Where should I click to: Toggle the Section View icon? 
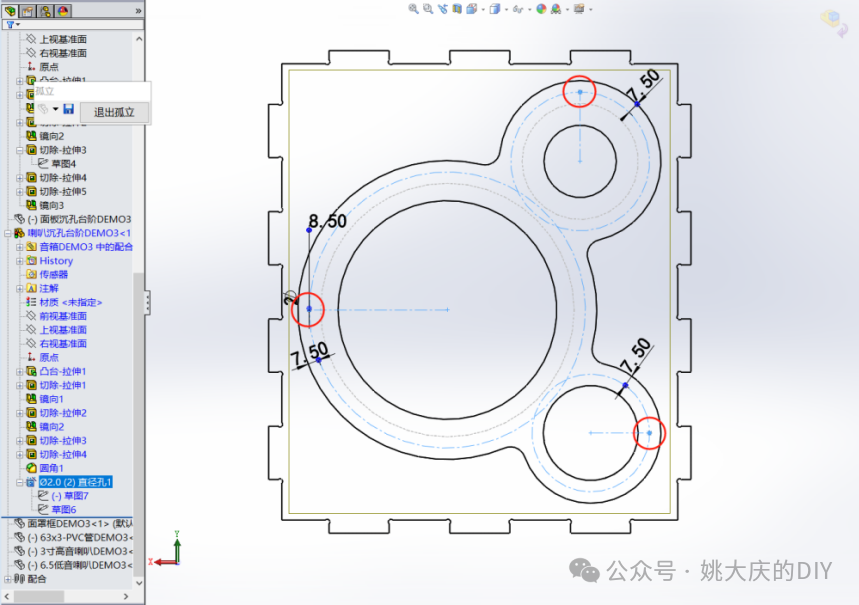click(457, 9)
